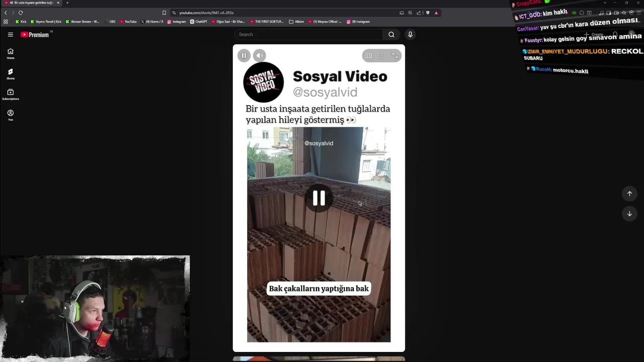Click the Brave rewards triangle icon
Screen dimensions: 644x362
(436, 13)
